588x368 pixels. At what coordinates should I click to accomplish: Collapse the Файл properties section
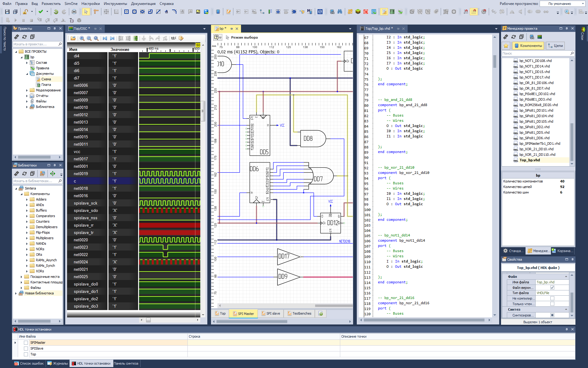click(566, 277)
